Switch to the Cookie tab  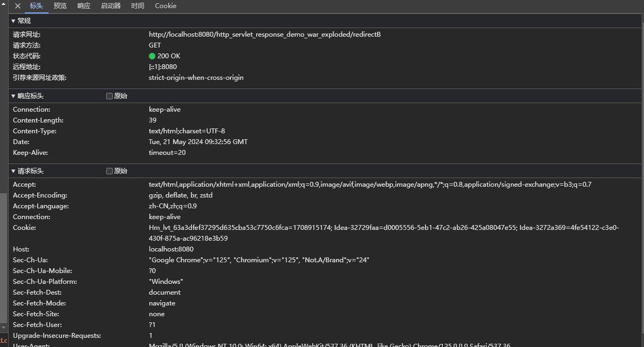point(166,6)
